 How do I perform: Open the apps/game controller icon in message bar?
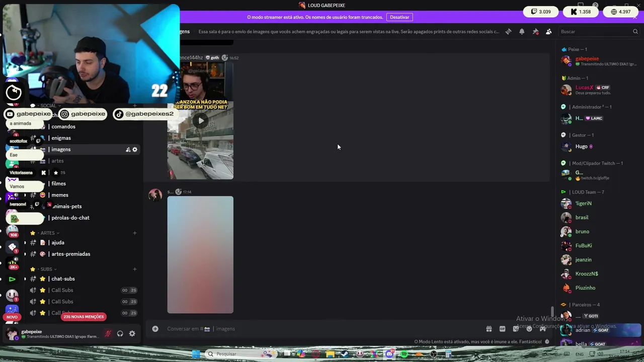543,329
